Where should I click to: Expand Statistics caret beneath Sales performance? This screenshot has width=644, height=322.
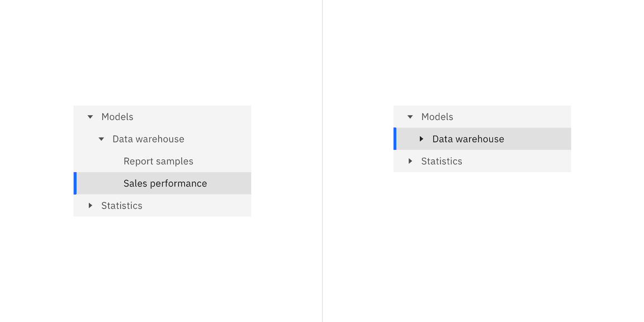(90, 206)
